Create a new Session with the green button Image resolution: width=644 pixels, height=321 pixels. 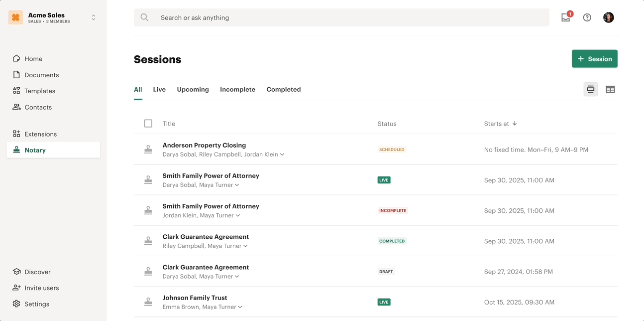coord(594,59)
